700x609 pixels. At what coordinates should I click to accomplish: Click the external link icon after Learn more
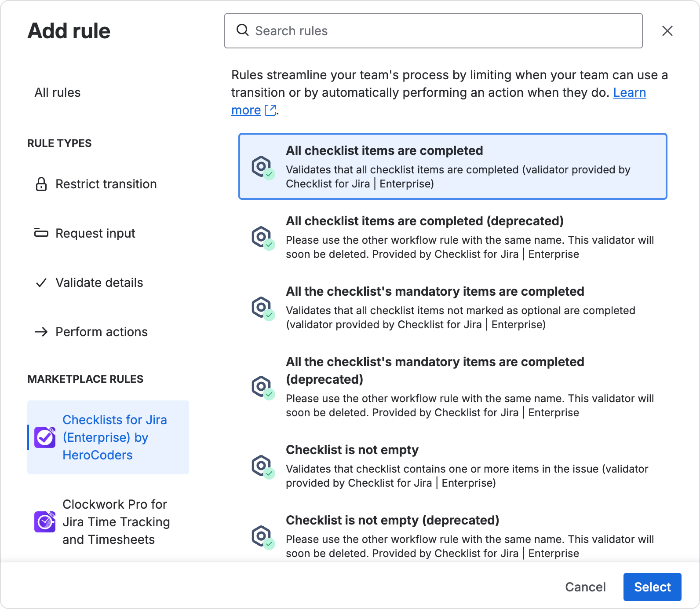[x=270, y=110]
